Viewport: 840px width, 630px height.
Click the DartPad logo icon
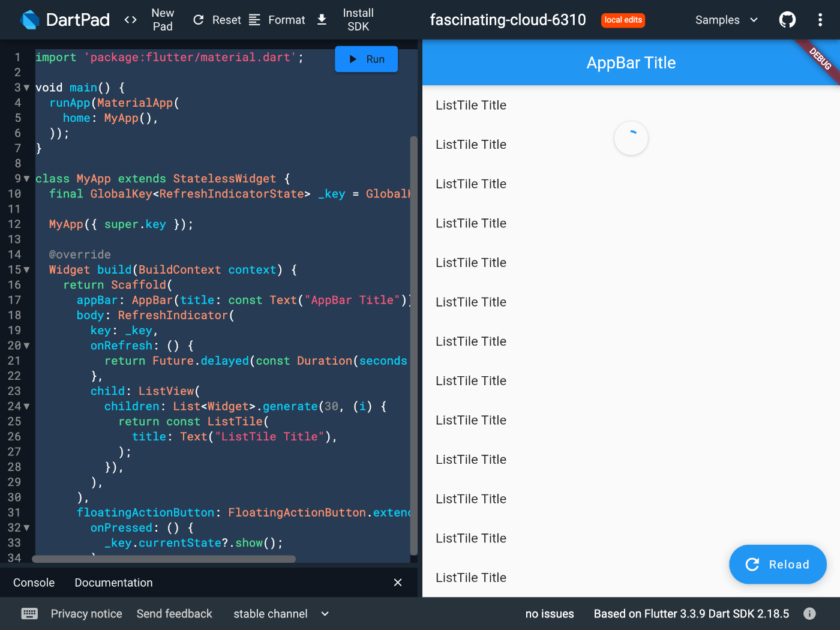tap(30, 20)
